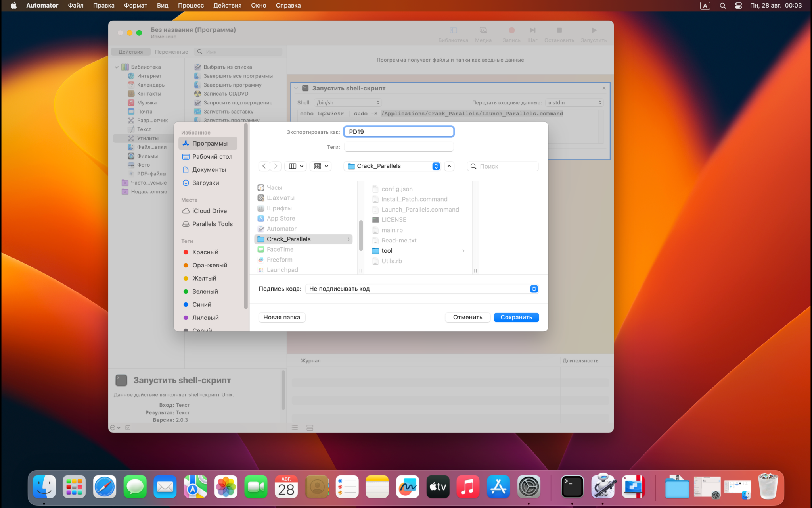Open Control Center in menu bar
This screenshot has height=508, width=812.
pos(738,6)
